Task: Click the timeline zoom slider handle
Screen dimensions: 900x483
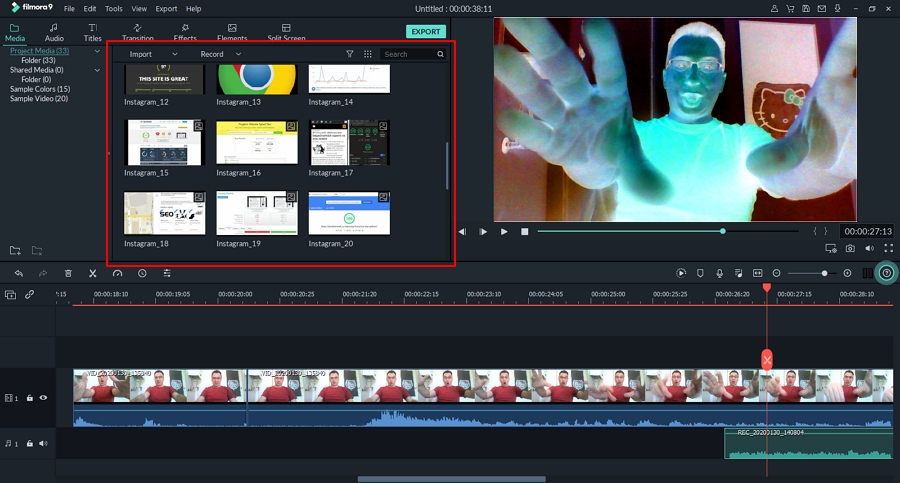Action: pyautogui.click(x=824, y=273)
